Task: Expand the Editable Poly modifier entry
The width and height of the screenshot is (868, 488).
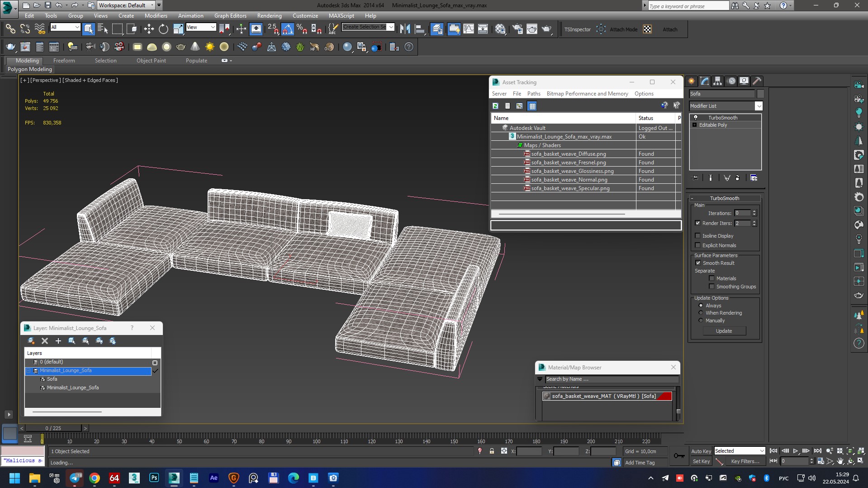Action: [x=694, y=125]
